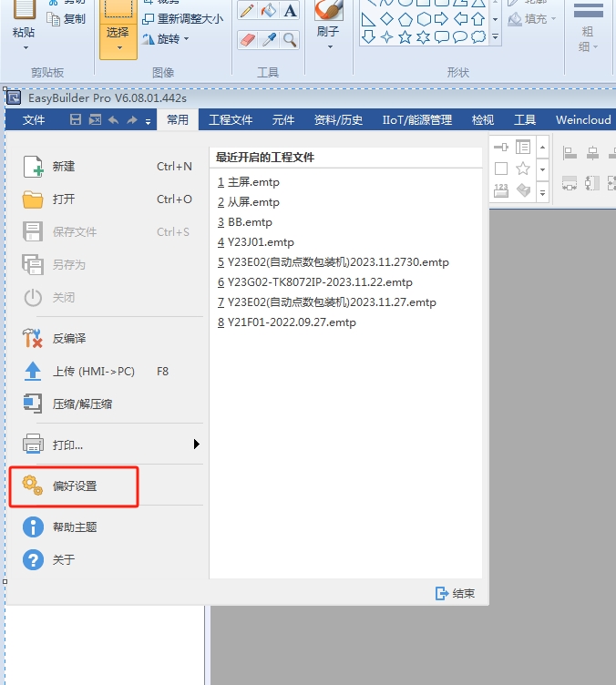Select the Pencil tool in Paint
Screen dimensions: 616x685
click(247, 11)
